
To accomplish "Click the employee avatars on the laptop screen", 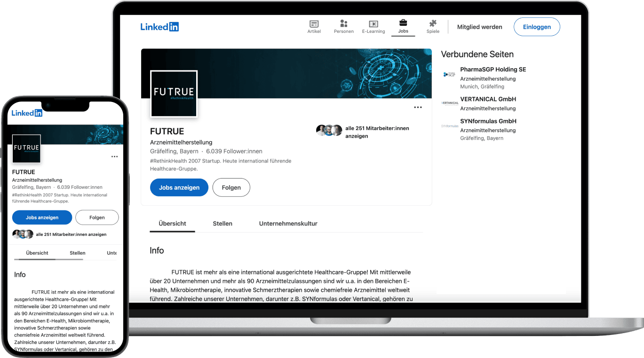I will coord(329,131).
